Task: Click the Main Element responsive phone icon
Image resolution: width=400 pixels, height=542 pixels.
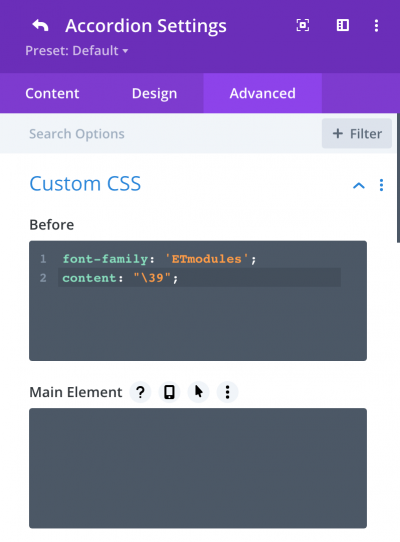Action: click(169, 392)
